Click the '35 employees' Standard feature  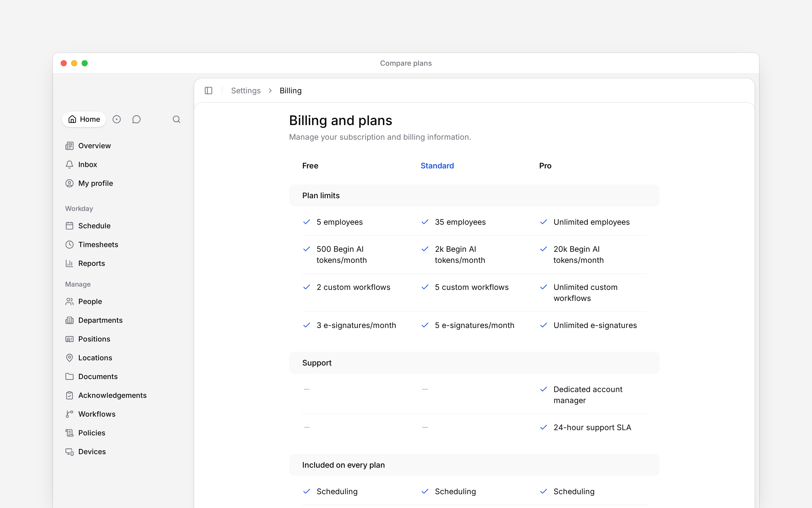pos(460,222)
